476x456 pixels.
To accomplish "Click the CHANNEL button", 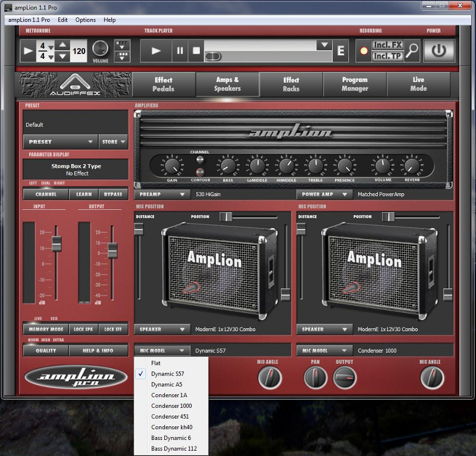I will coord(46,194).
